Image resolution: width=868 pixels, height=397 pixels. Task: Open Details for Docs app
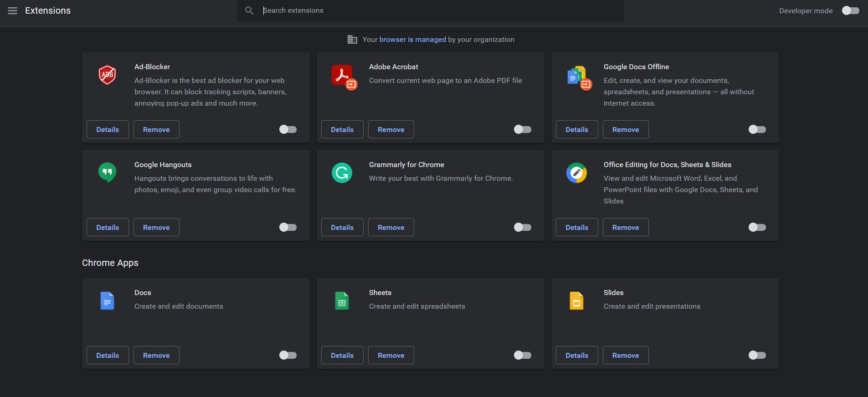(x=108, y=355)
